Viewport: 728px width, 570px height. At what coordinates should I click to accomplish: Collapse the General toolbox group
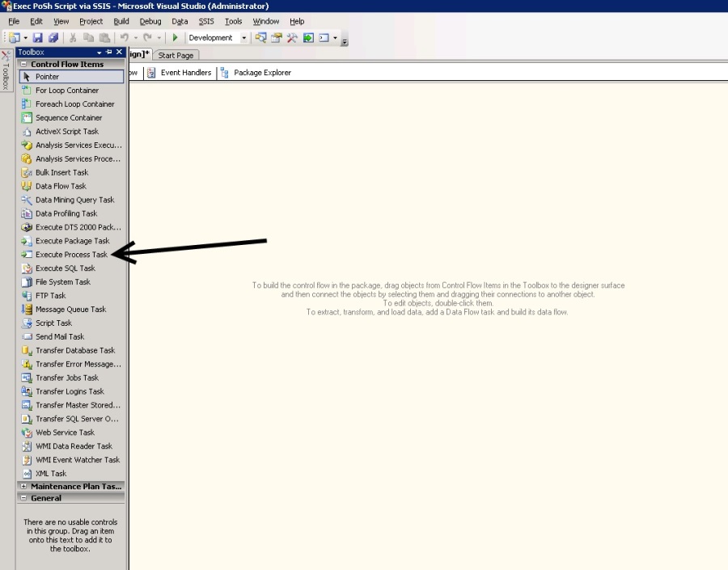[23, 497]
